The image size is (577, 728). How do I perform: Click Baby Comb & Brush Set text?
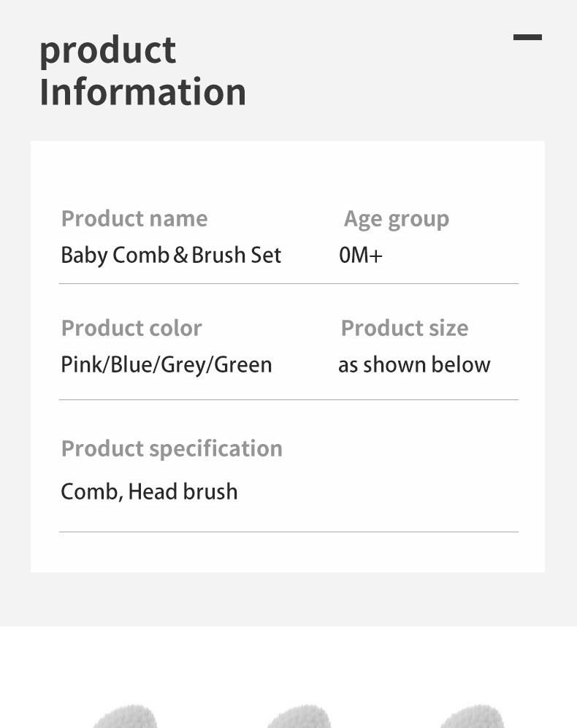[x=171, y=255]
